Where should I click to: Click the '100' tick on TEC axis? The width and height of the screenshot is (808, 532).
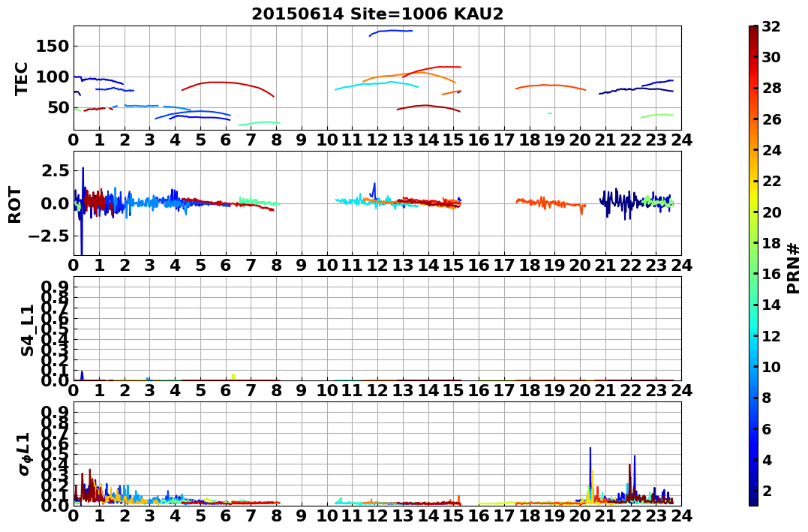coord(53,77)
